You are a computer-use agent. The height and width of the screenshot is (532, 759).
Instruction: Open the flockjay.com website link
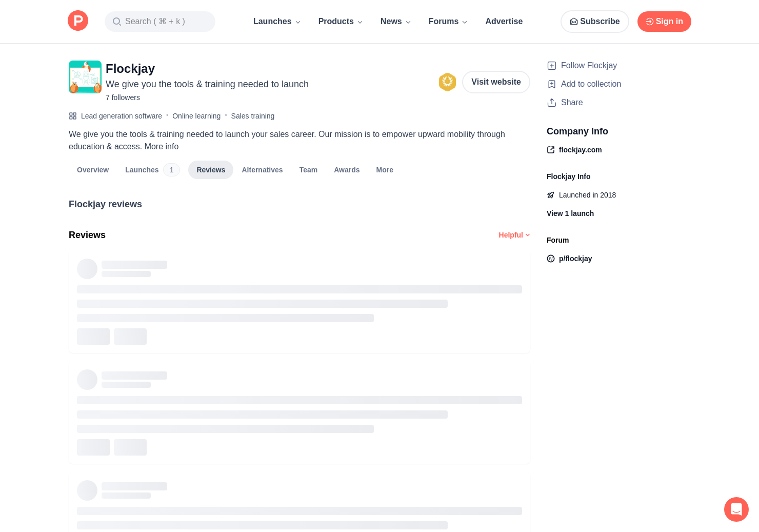(581, 150)
